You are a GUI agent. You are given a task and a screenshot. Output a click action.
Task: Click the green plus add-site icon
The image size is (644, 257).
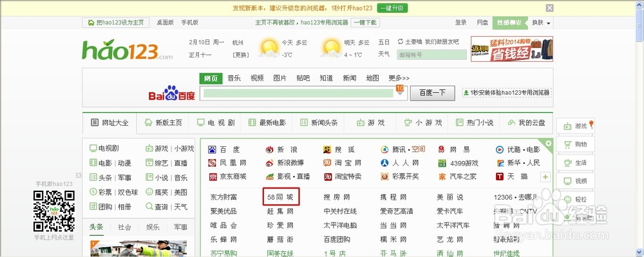(x=545, y=177)
